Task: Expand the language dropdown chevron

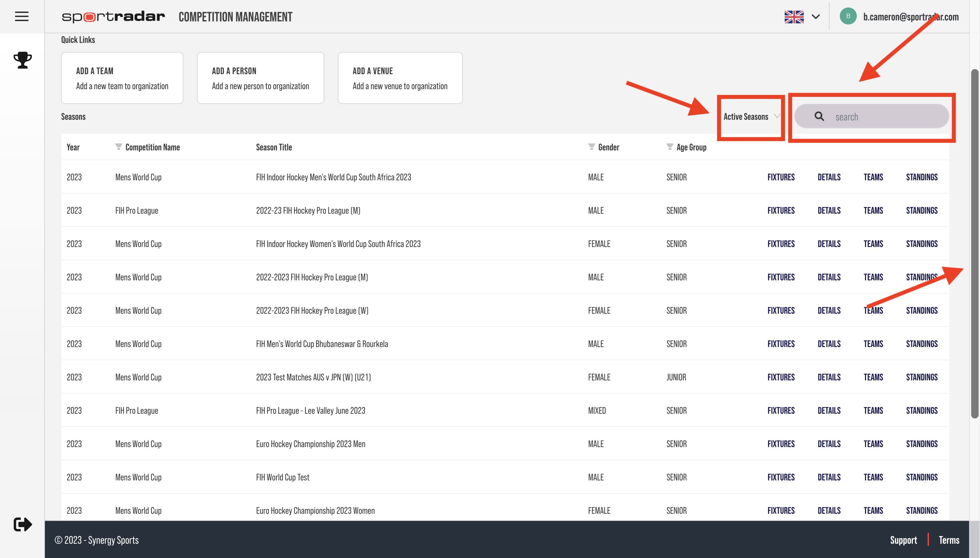Action: click(816, 17)
